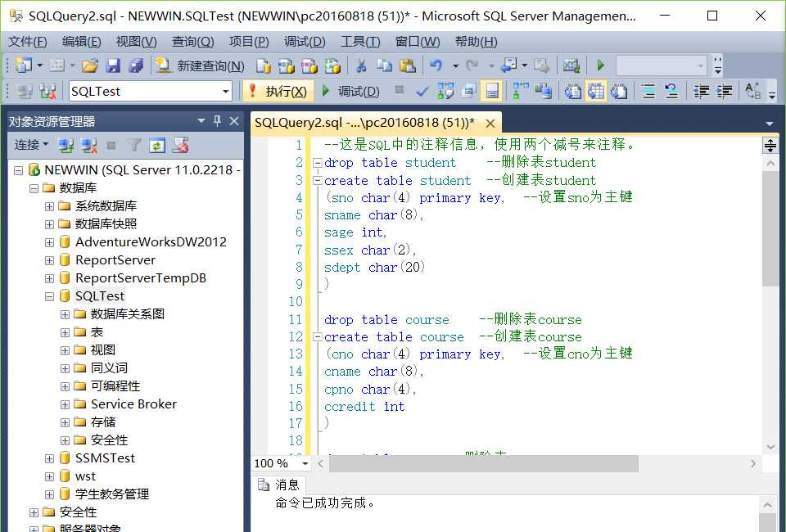Collapse the create table course code block
Viewport: 786px width, 532px height.
coord(317,336)
